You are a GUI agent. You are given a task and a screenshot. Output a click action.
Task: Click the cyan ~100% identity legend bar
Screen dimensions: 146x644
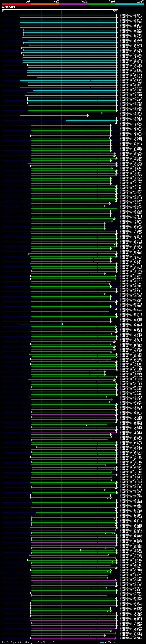130,4
